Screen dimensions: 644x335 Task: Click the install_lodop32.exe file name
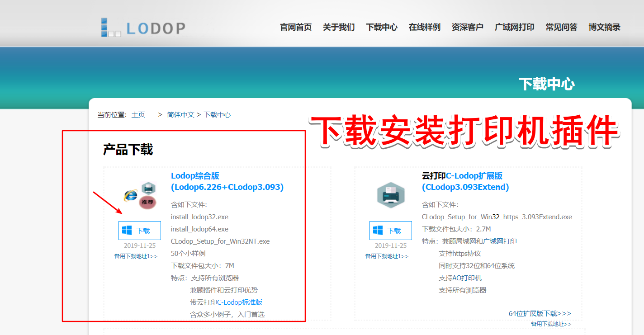point(199,217)
